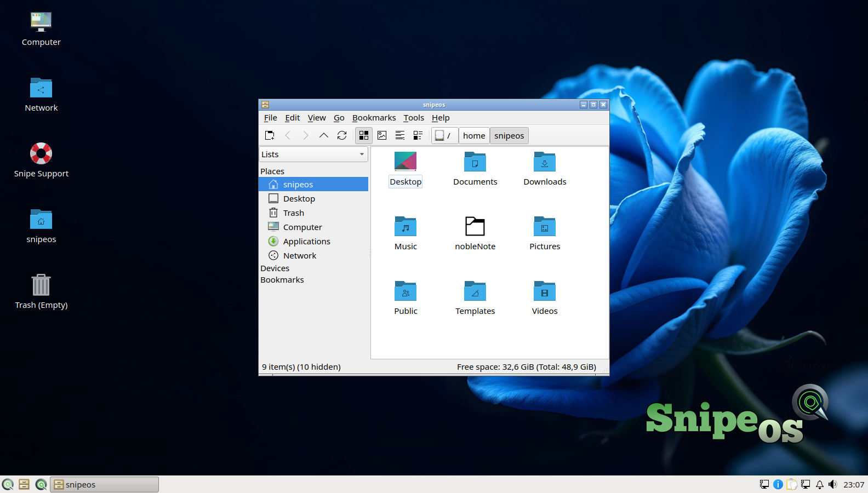Click the Free space status text
The height and width of the screenshot is (493, 868).
[x=527, y=367]
